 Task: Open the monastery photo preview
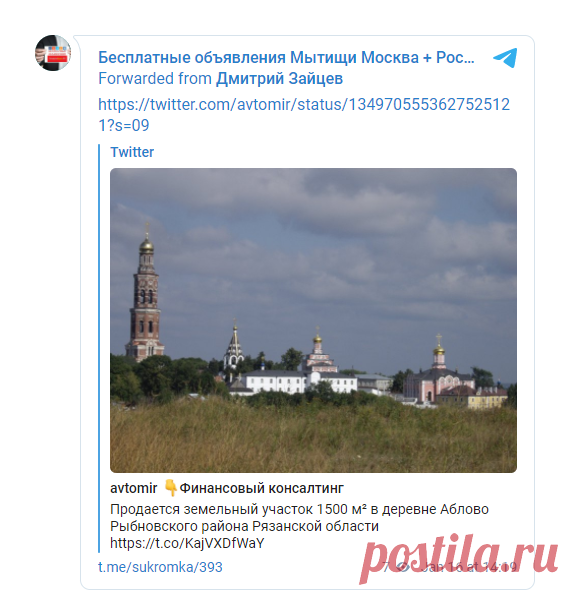click(313, 320)
